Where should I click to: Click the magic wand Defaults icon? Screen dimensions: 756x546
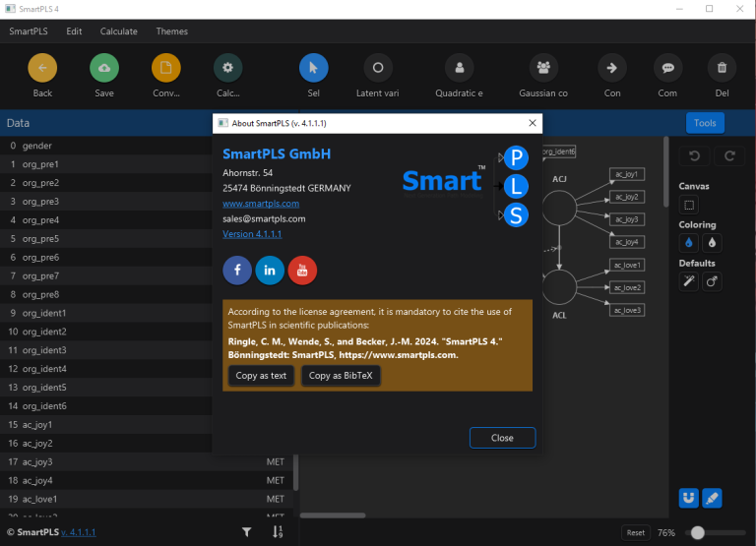689,281
